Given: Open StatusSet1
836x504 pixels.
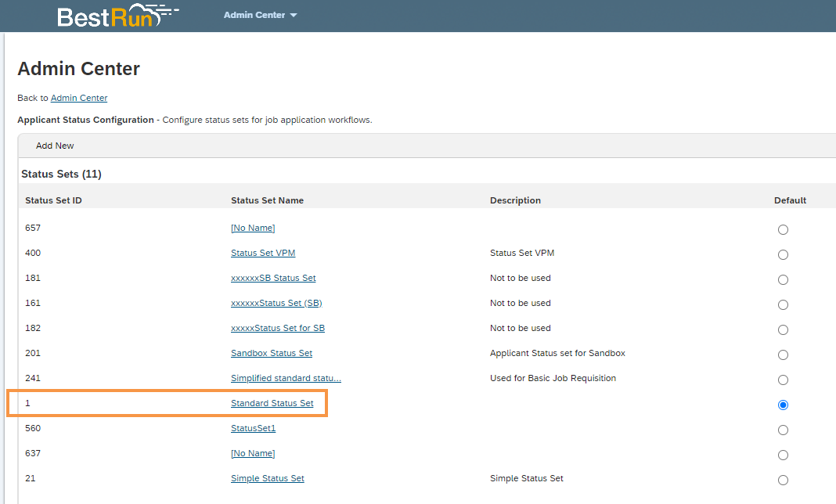Looking at the screenshot, I should coord(253,428).
